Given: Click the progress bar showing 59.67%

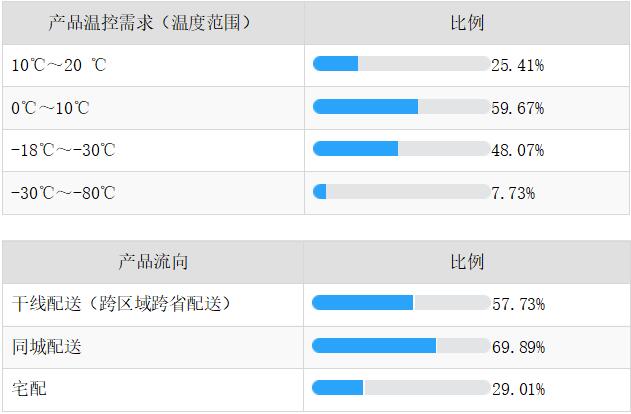Looking at the screenshot, I should pyautogui.click(x=401, y=107).
